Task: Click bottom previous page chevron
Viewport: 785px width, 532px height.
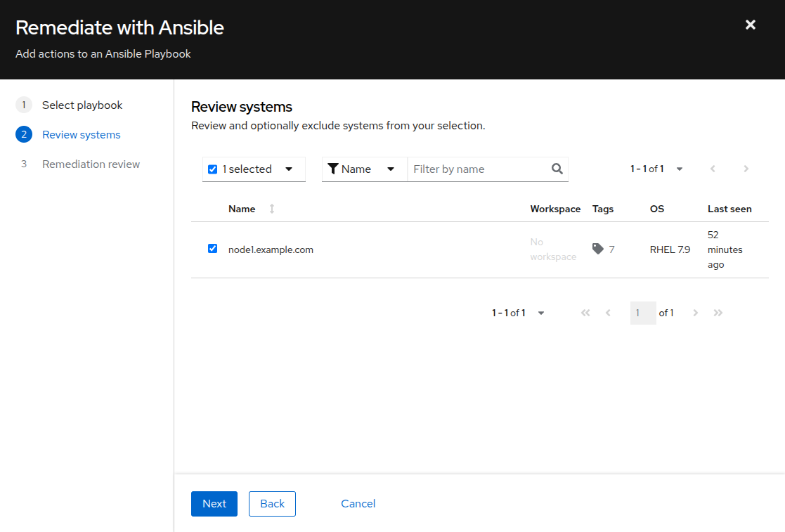Action: (608, 313)
